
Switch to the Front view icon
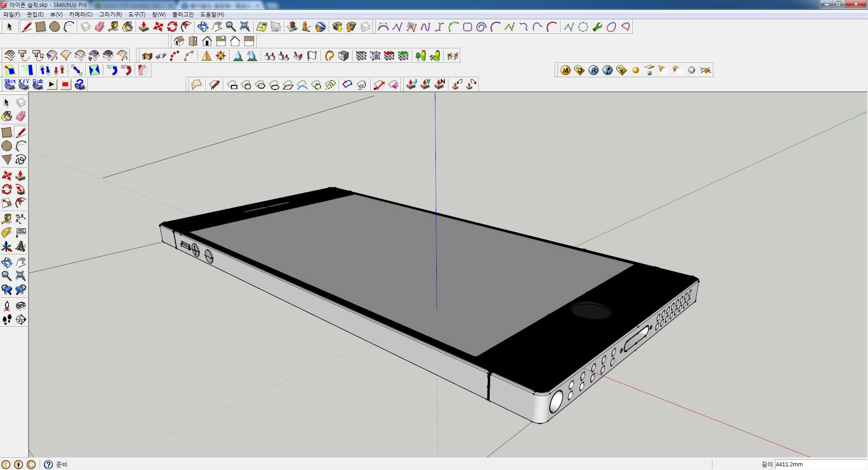pyautogui.click(x=207, y=41)
